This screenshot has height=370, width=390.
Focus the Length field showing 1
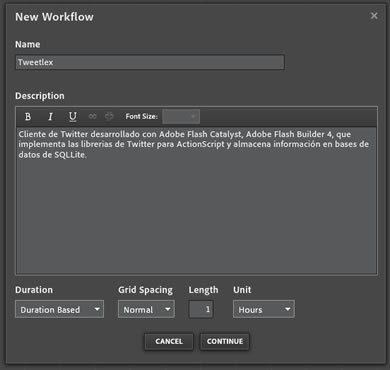coord(201,309)
